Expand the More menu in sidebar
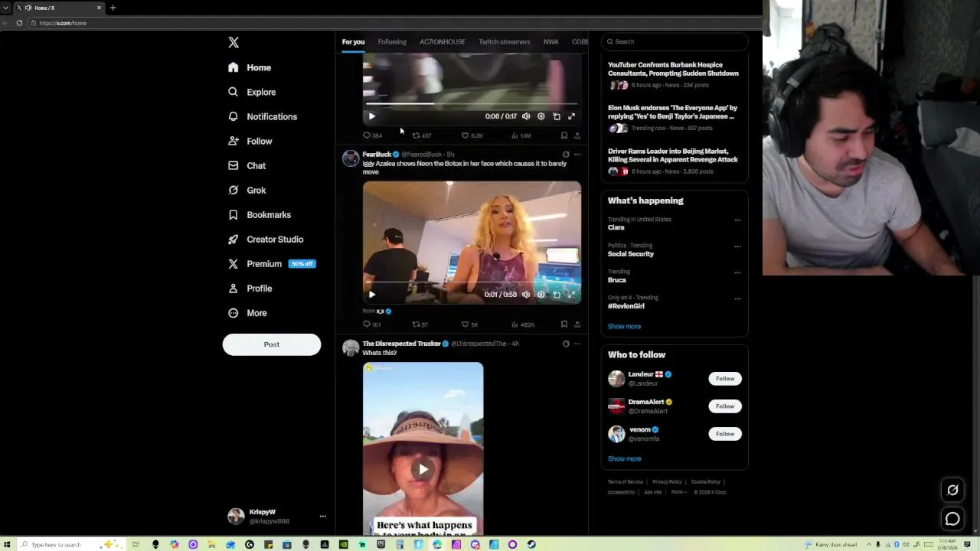 pos(247,313)
